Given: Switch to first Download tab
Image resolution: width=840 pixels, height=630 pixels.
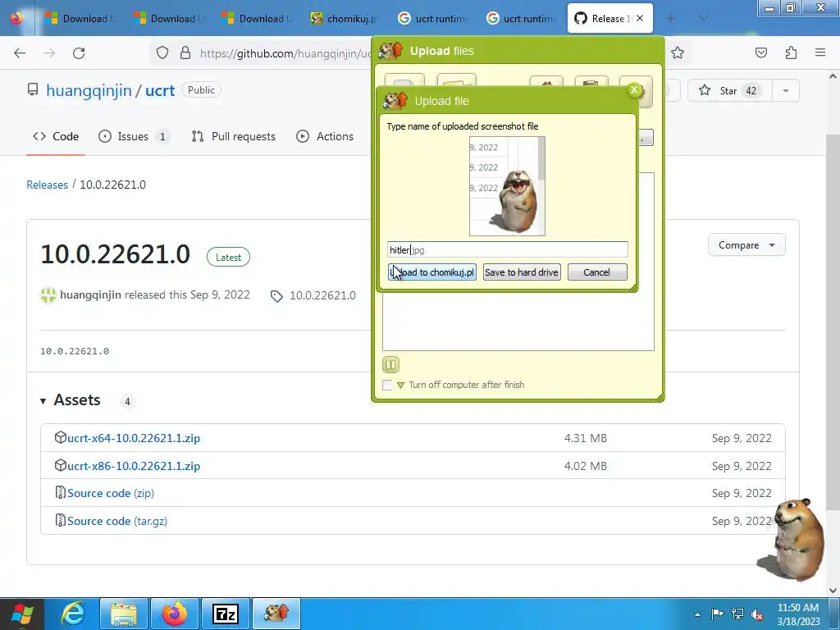Looking at the screenshot, I should [81, 19].
